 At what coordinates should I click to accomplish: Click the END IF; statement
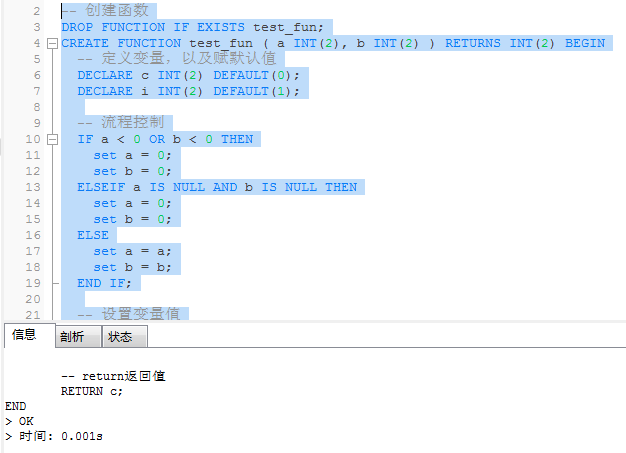coord(104,283)
